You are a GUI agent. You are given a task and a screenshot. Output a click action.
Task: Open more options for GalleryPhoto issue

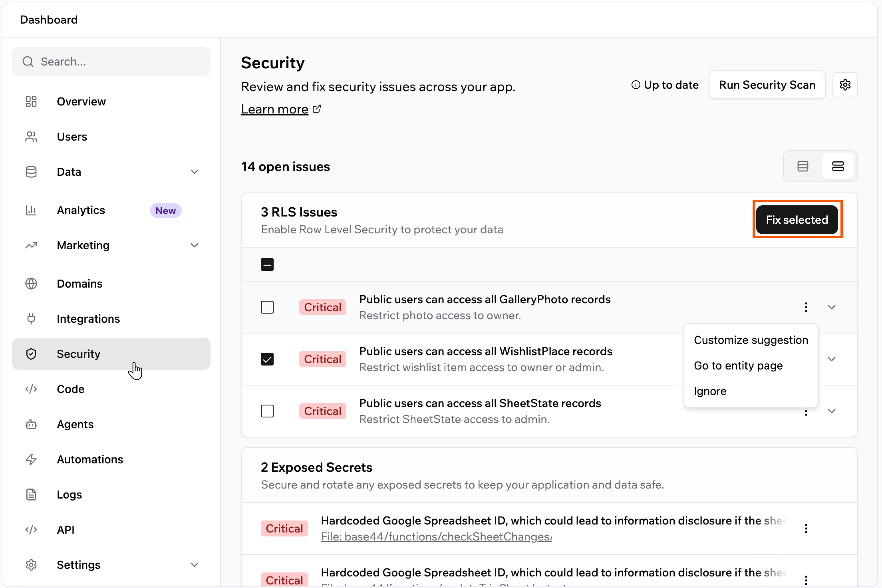point(806,307)
